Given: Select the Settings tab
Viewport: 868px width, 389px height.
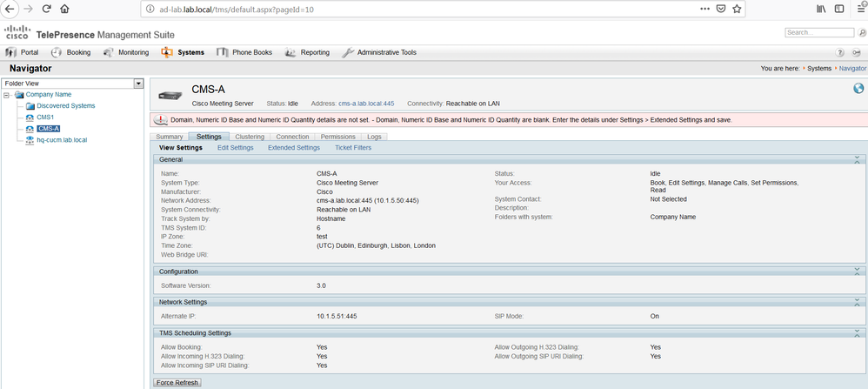Looking at the screenshot, I should 209,137.
